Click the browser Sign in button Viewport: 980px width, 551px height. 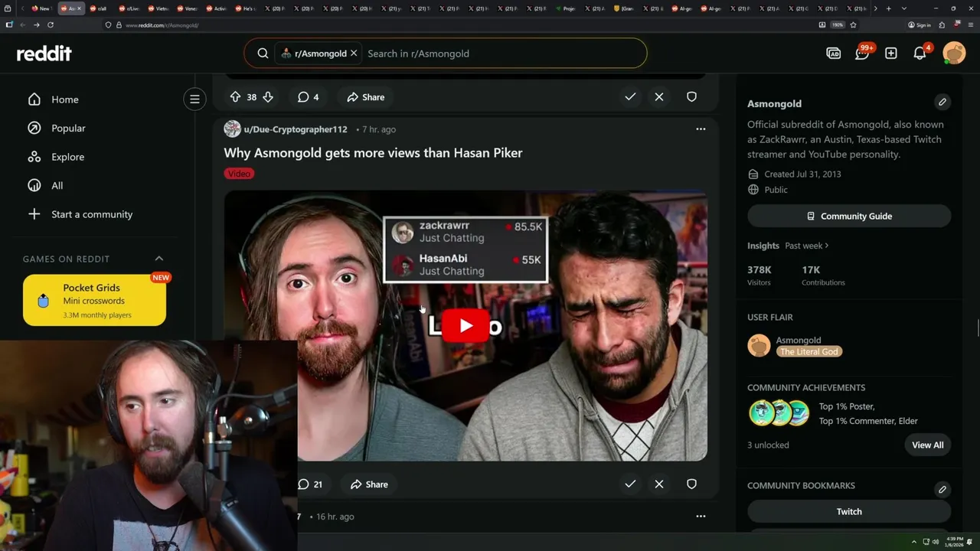[920, 24]
